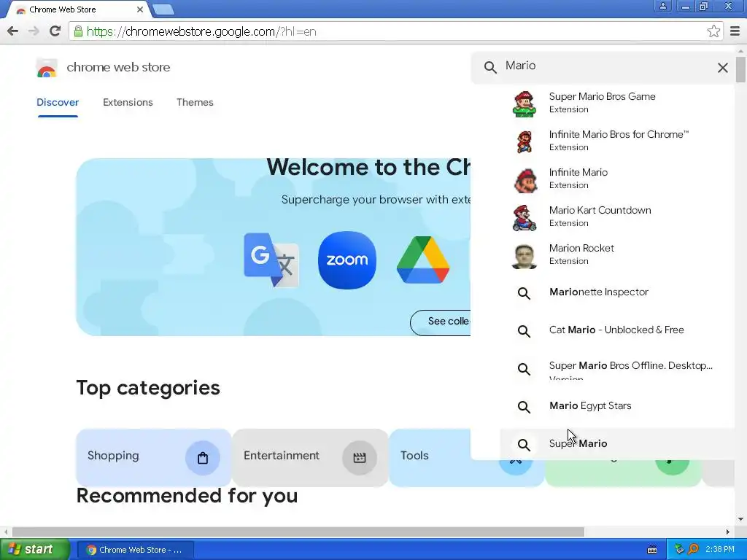Viewport: 747px width, 560px height.
Task: Close the Chrome Web Store tab
Action: (x=139, y=9)
